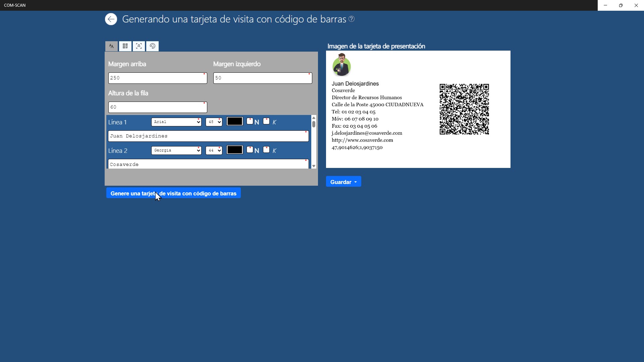Open the color palette settings tab
The height and width of the screenshot is (362, 644).
click(x=153, y=46)
